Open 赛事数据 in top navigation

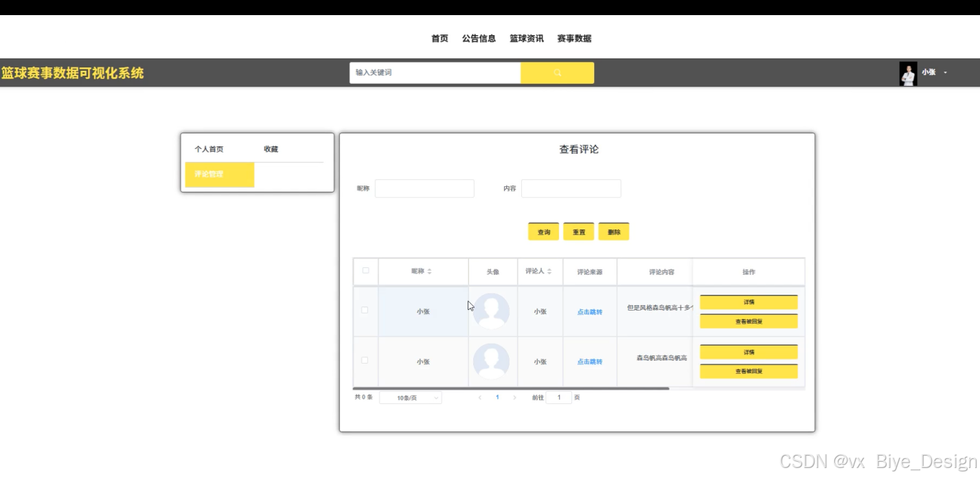(574, 38)
